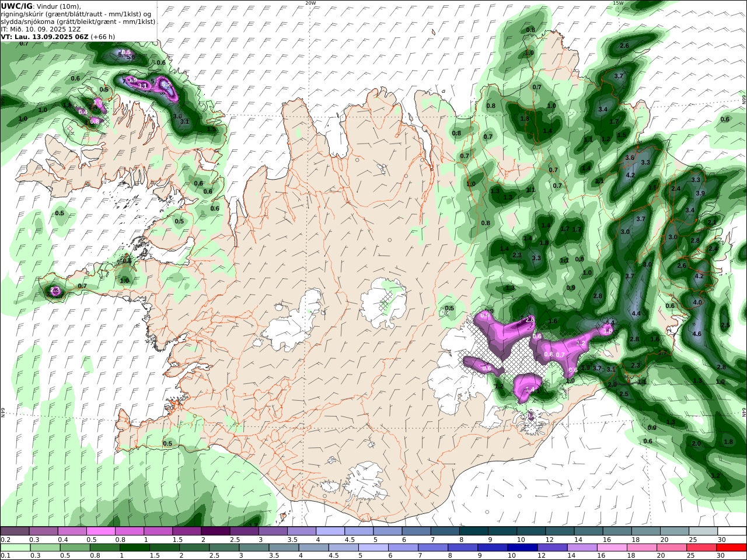
Task: Click the '0.1' label on the rain scale
Action: (5, 556)
